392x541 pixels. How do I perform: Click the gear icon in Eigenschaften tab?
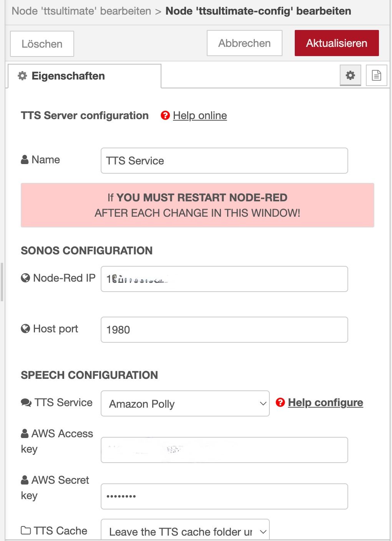23,76
